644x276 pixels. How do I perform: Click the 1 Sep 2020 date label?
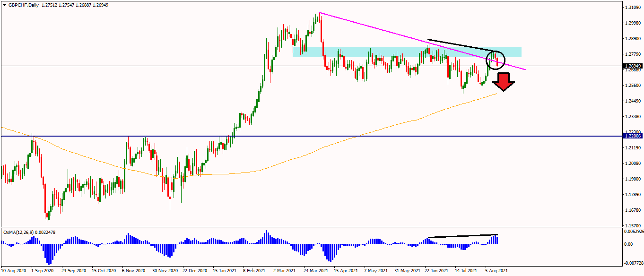(43, 271)
